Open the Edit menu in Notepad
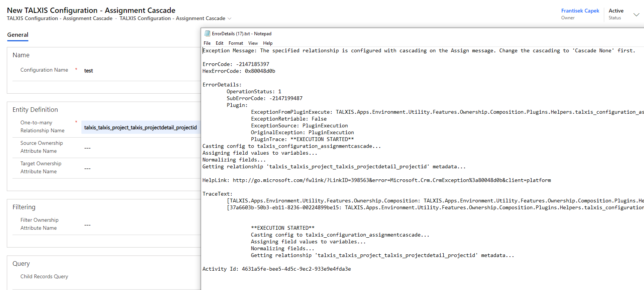This screenshot has width=644, height=290. (x=220, y=43)
